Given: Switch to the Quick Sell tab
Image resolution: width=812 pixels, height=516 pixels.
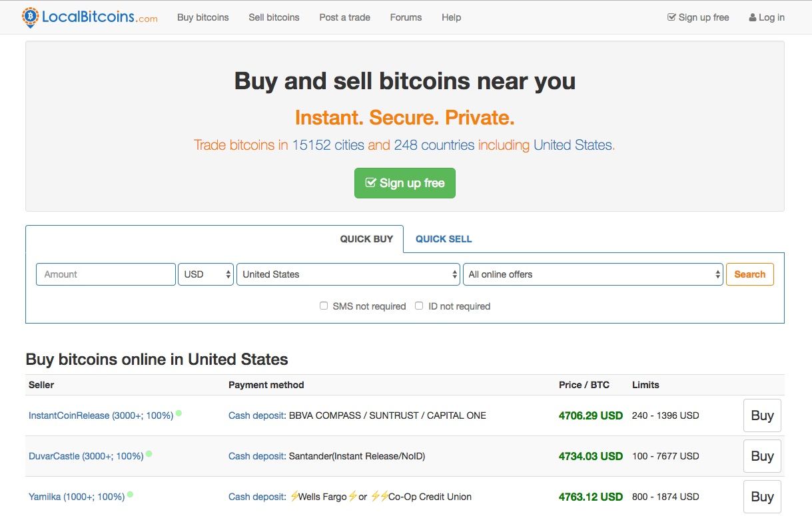Looking at the screenshot, I should click(444, 239).
